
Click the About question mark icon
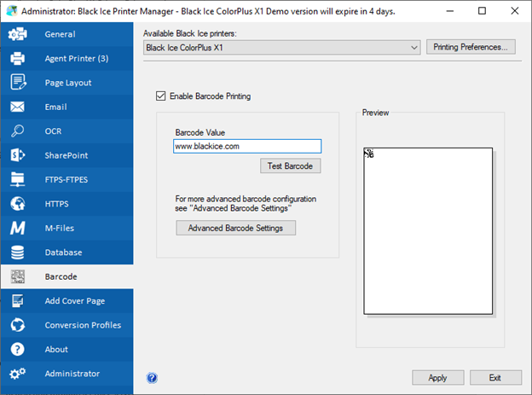17,349
